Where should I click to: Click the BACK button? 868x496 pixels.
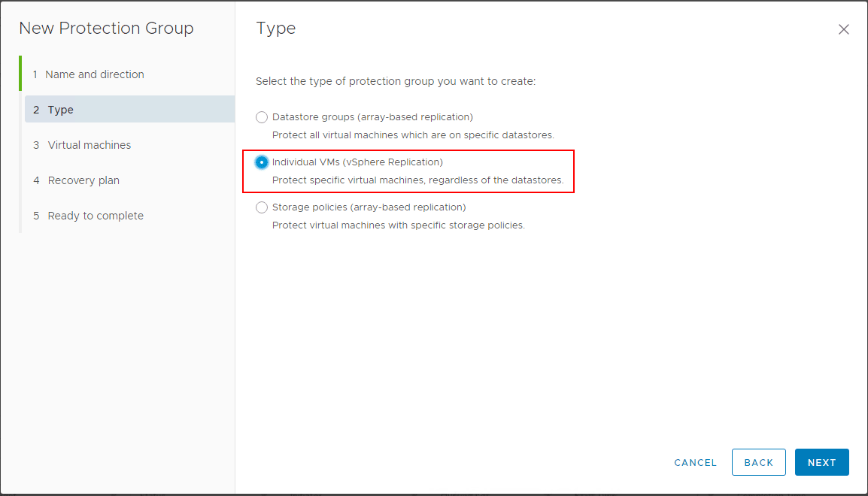pyautogui.click(x=758, y=462)
